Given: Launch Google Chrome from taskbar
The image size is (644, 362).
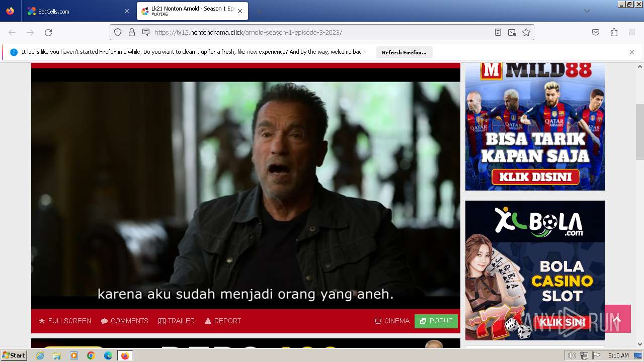Looking at the screenshot, I should coord(91,355).
